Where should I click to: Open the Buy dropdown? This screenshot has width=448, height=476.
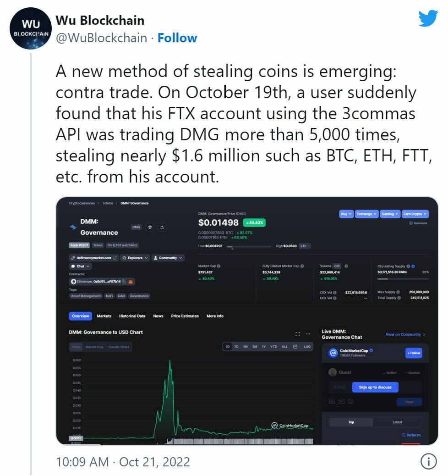(x=346, y=214)
